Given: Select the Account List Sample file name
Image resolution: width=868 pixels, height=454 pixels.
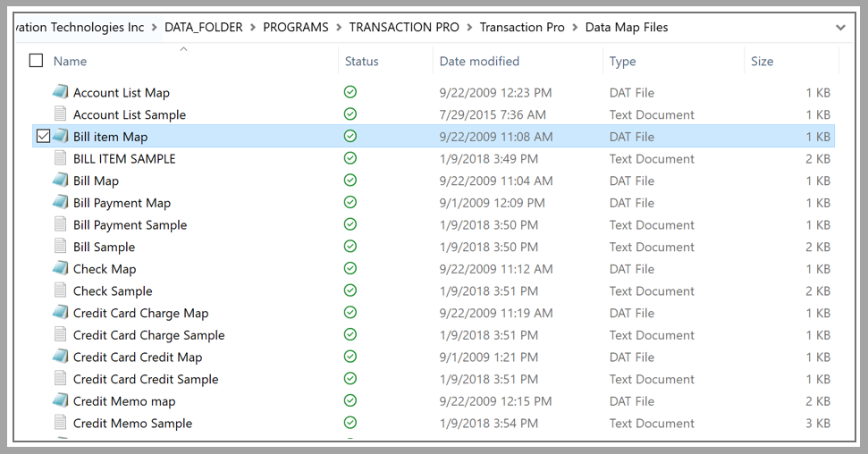Looking at the screenshot, I should pos(130,114).
